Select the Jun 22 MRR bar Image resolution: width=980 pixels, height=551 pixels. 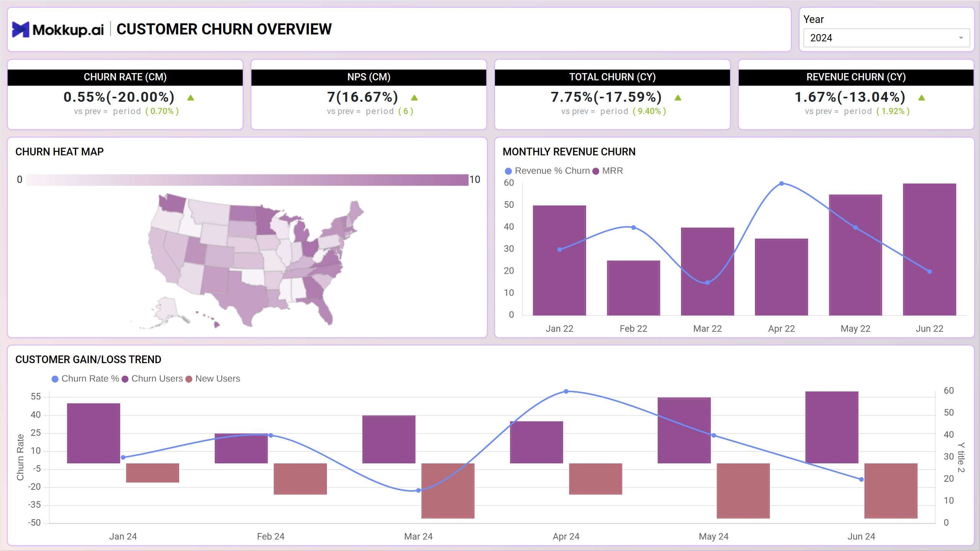[x=929, y=249]
